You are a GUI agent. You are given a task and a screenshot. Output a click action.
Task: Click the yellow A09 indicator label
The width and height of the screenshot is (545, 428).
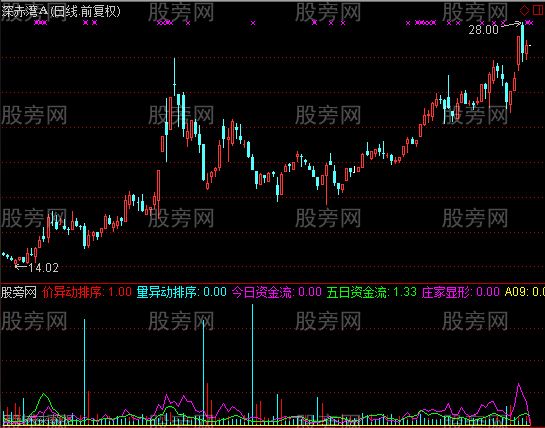click(524, 292)
